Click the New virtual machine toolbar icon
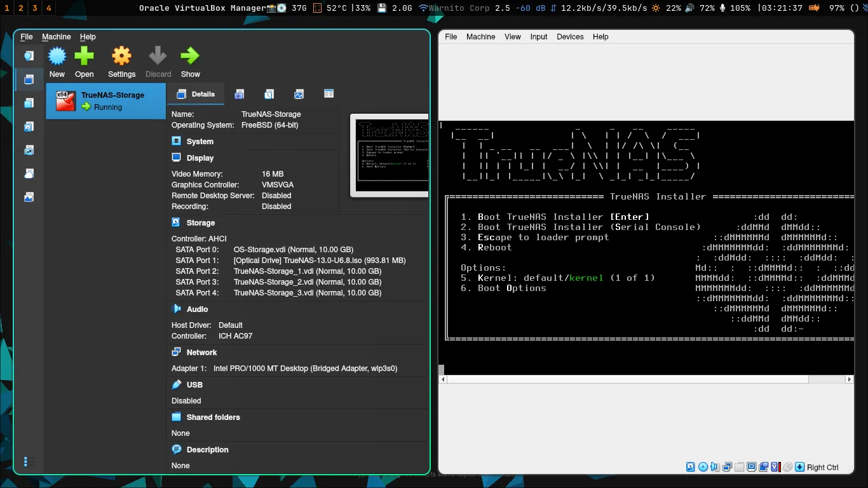868x488 pixels. point(57,57)
